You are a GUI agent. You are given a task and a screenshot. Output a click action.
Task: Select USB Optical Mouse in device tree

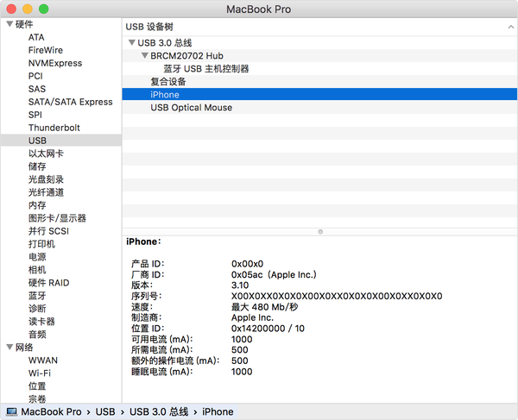tap(191, 108)
